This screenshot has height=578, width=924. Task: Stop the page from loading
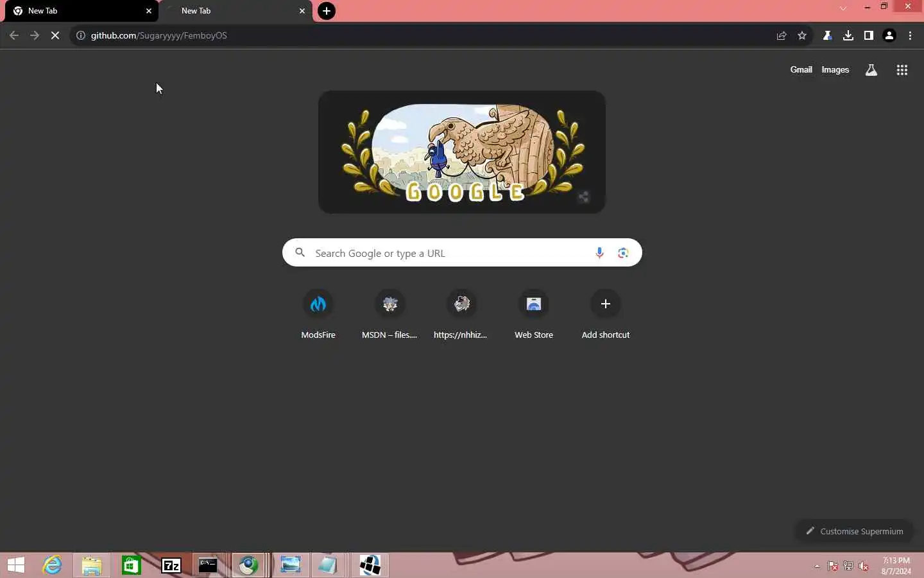point(55,36)
